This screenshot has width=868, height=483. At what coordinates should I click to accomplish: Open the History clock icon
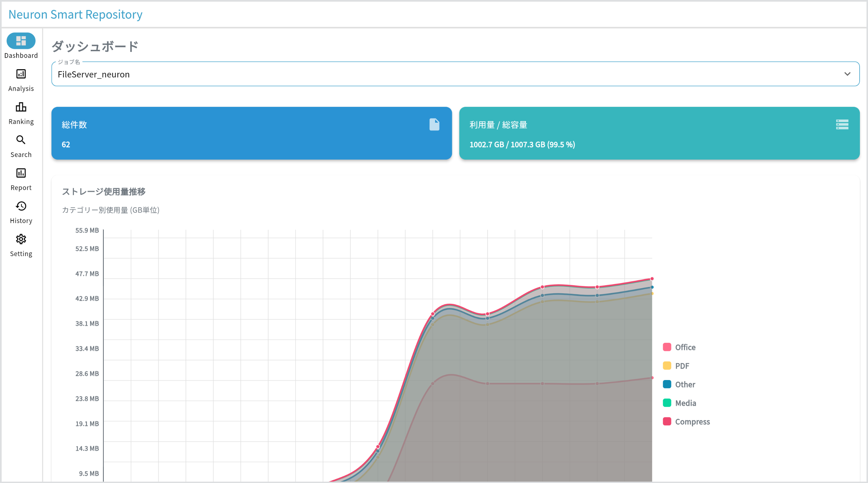(21, 206)
